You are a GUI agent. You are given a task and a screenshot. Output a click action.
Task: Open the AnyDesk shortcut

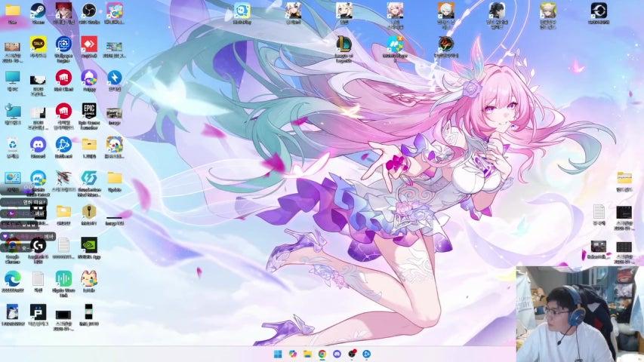(x=88, y=44)
